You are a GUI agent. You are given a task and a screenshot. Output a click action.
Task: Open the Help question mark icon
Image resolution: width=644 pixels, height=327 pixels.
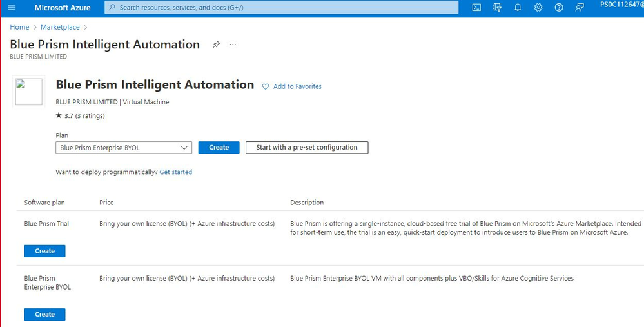point(558,7)
